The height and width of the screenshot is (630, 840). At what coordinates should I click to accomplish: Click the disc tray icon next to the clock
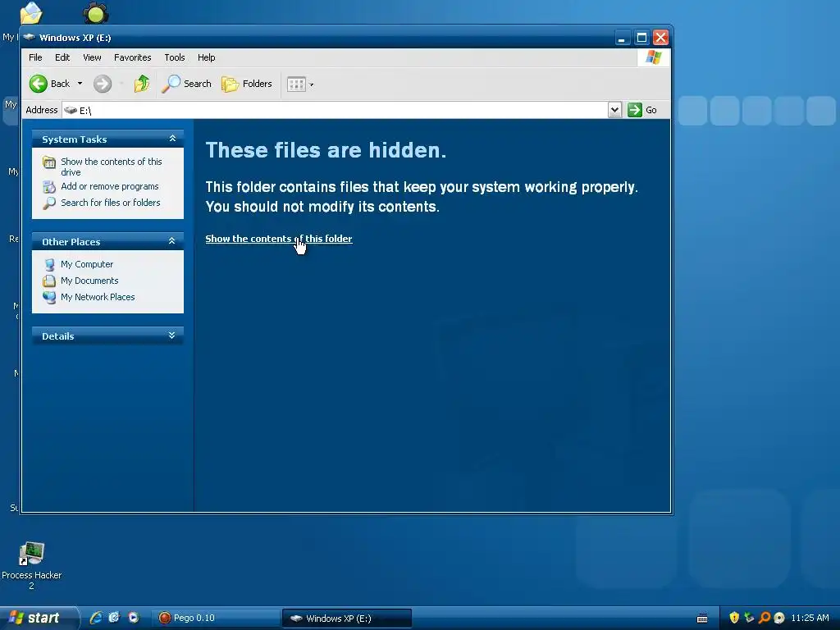tap(779, 618)
